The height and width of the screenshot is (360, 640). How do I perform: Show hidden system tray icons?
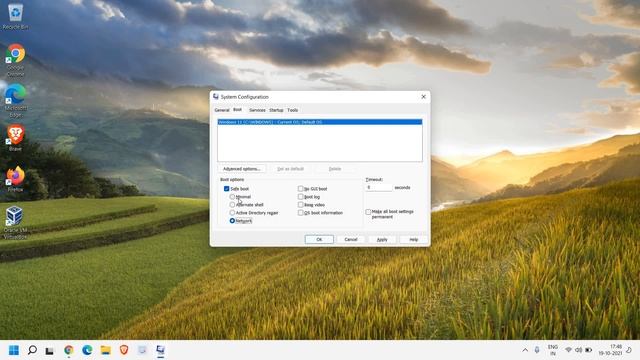coord(525,350)
